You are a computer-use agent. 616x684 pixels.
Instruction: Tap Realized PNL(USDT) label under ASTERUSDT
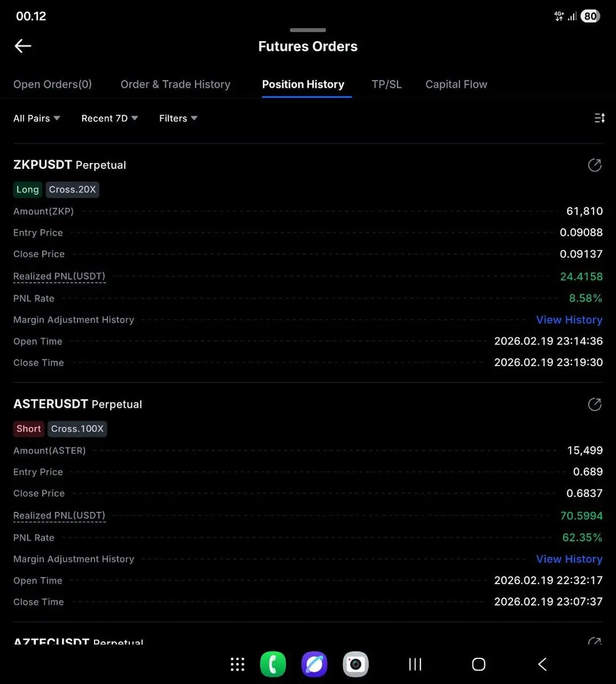pyautogui.click(x=59, y=516)
